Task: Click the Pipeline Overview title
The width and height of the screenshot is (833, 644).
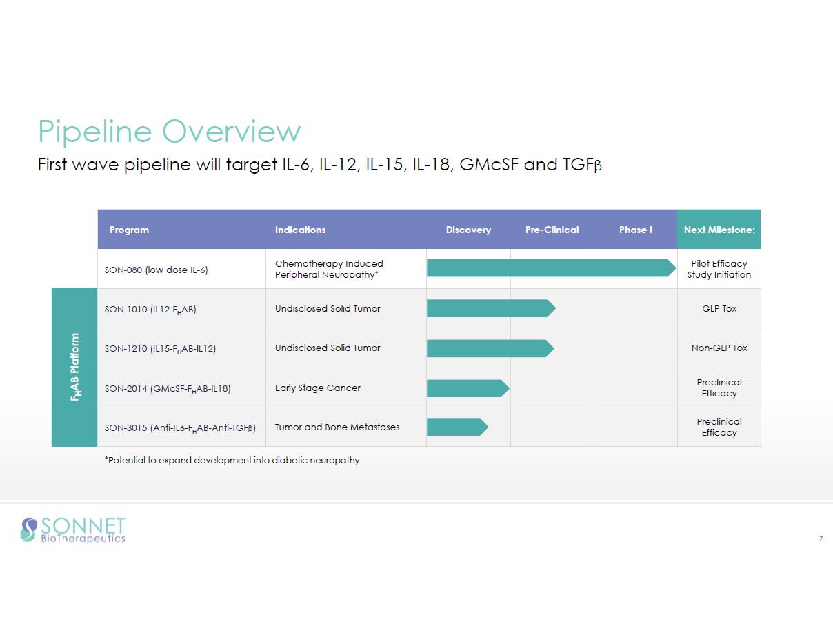Action: click(x=169, y=131)
